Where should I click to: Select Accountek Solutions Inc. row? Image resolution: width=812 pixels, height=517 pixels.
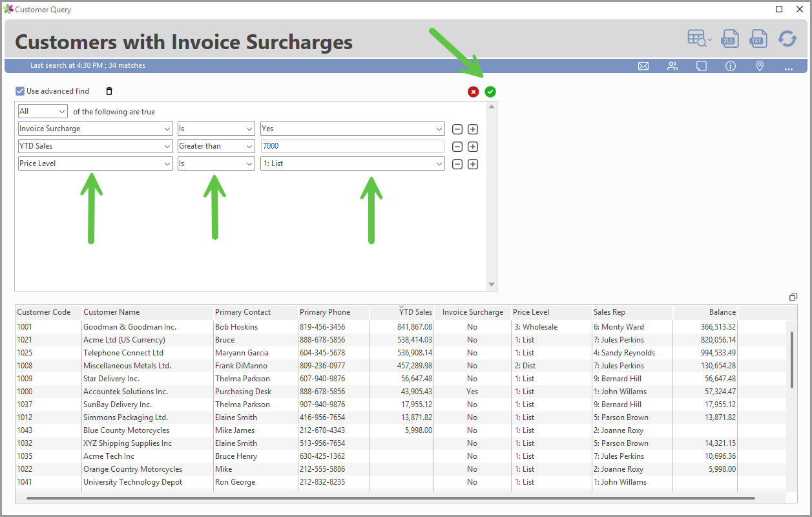401,392
